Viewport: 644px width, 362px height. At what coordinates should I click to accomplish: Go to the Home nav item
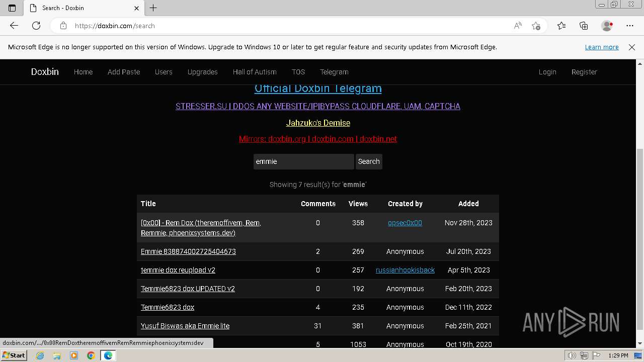[83, 72]
